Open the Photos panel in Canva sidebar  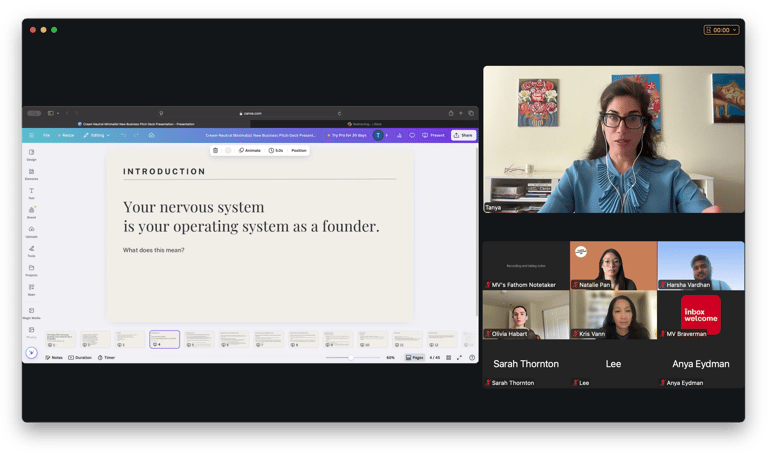point(31,332)
